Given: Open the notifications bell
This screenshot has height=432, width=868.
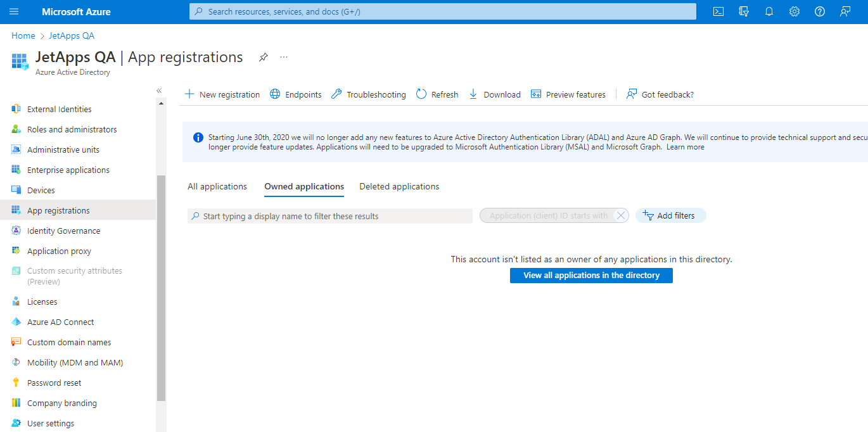Looking at the screenshot, I should point(769,11).
